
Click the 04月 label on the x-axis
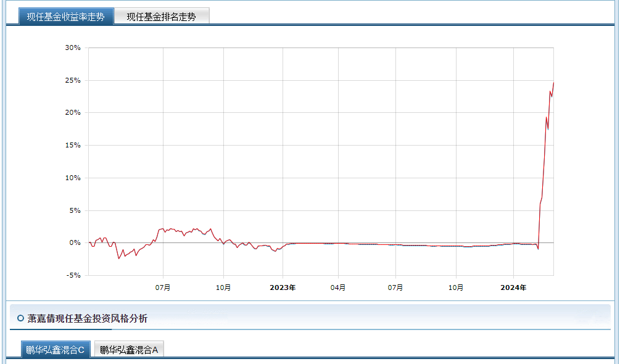338,287
